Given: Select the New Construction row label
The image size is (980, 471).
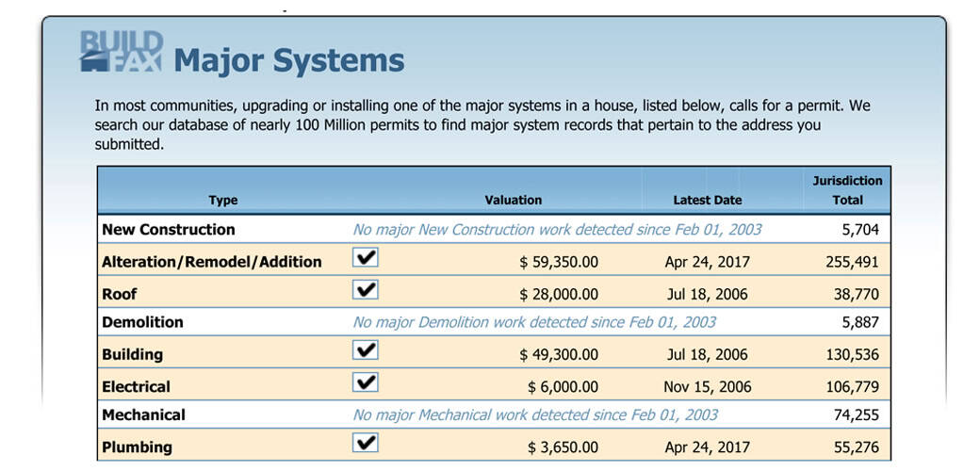Looking at the screenshot, I should click(x=169, y=230).
